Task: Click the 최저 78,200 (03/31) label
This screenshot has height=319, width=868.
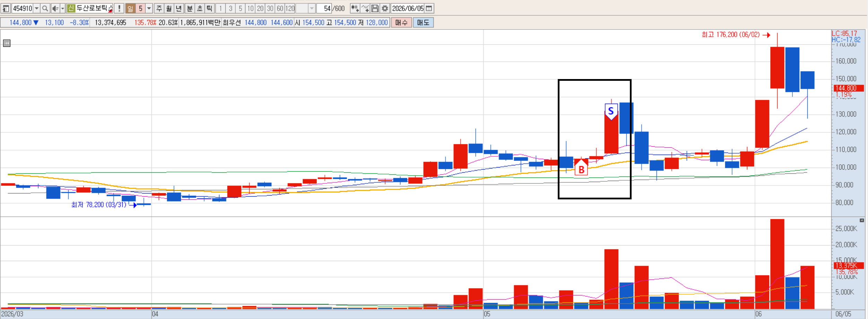Action: [99, 205]
